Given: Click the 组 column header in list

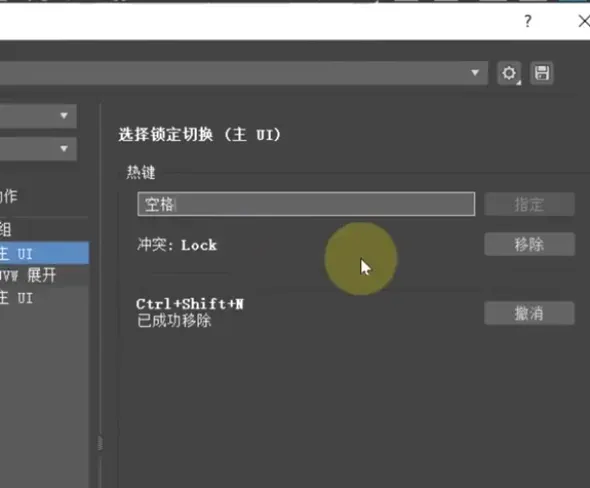Looking at the screenshot, I should coord(5,229).
